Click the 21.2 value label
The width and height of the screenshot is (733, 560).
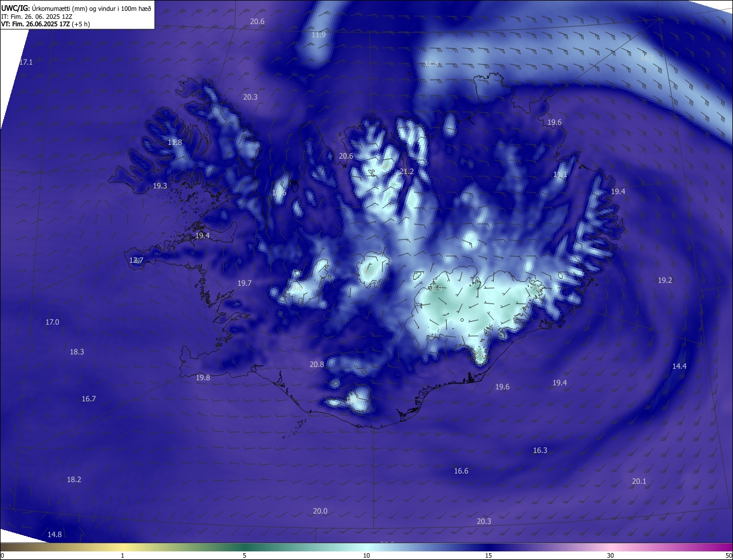407,171
